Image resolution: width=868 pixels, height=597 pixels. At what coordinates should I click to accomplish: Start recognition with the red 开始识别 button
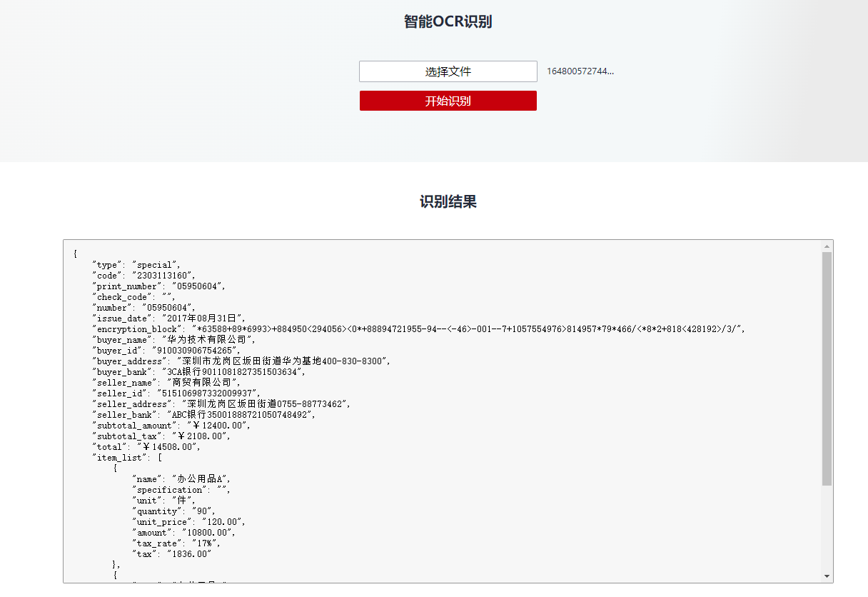point(448,101)
